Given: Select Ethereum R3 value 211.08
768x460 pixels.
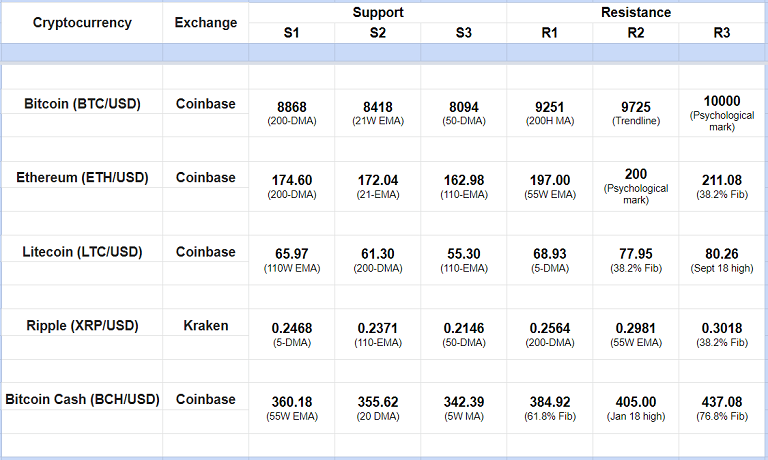Looking at the screenshot, I should [722, 180].
